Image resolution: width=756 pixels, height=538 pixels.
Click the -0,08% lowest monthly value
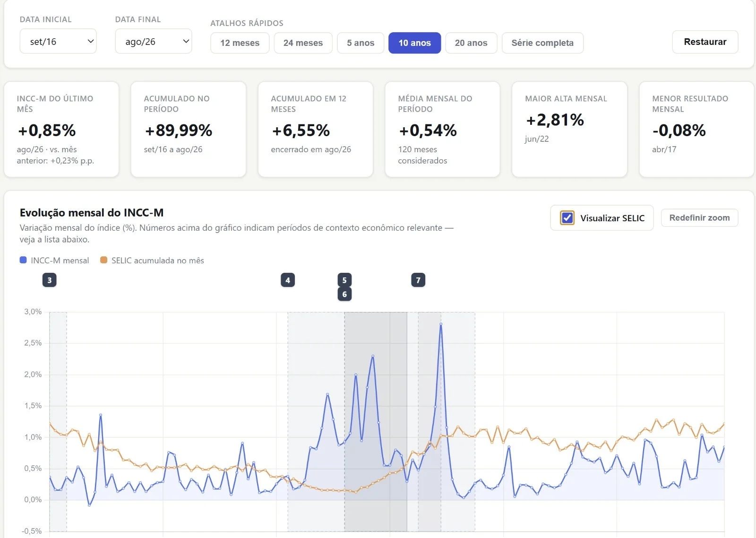tap(679, 130)
